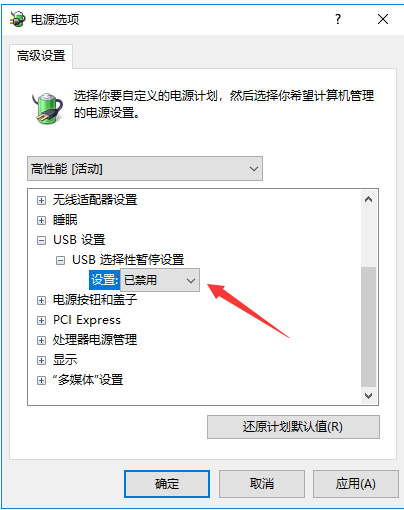This screenshot has width=404, height=510.
Task: Expand the "多媒体"设置 node
Action: click(41, 380)
